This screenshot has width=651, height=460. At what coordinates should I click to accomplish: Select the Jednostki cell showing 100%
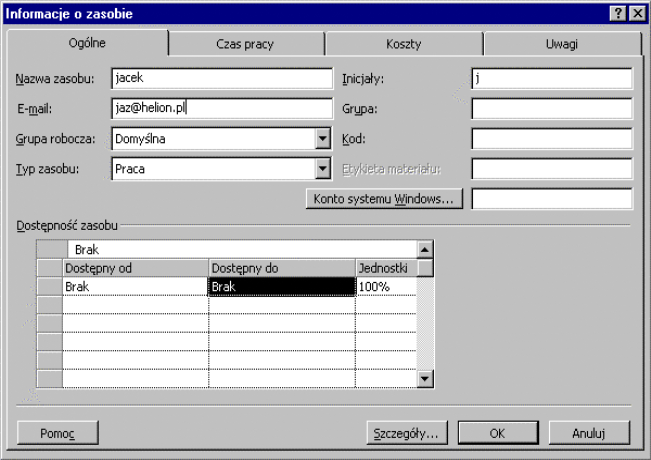(385, 287)
